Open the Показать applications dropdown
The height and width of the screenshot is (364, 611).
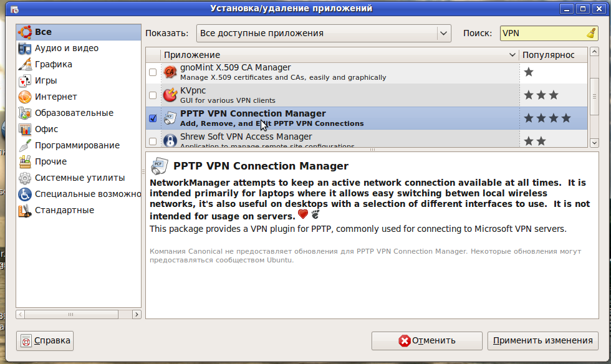[x=324, y=33]
